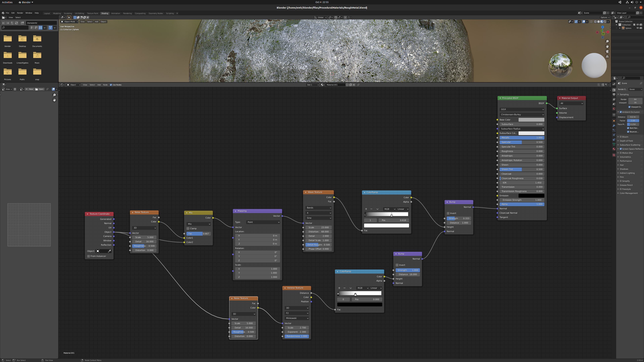
Task: Open the Mapping node Type Point dropdown
Action: tap(263, 222)
